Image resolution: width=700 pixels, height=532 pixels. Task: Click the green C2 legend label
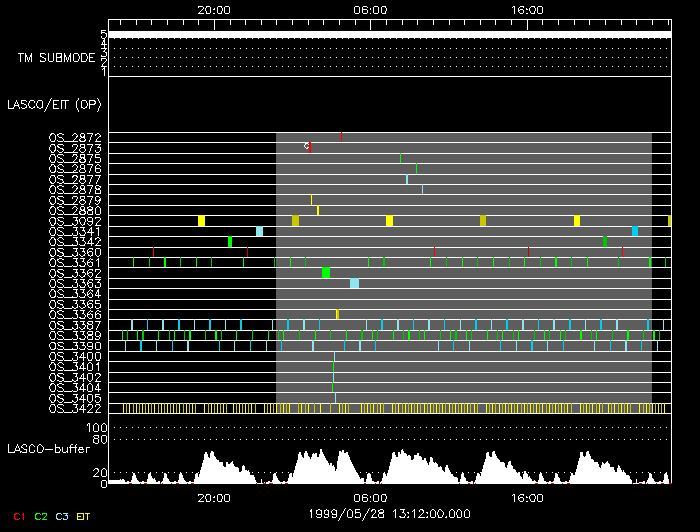(x=41, y=516)
